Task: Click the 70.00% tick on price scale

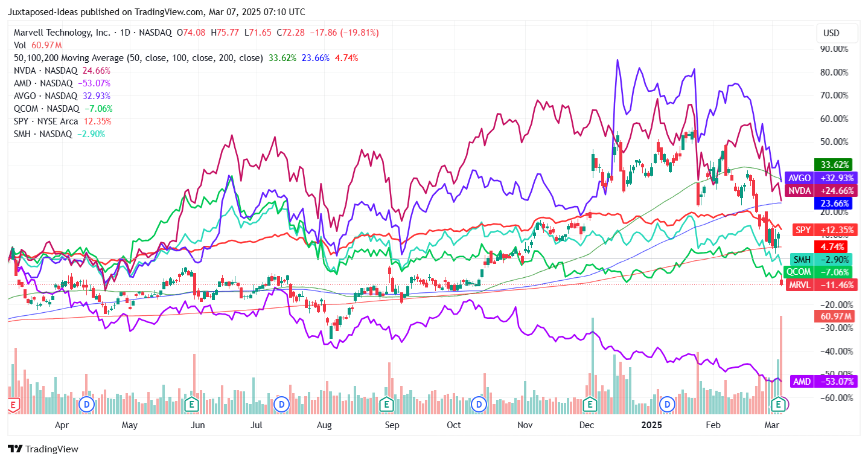Action: [x=835, y=95]
